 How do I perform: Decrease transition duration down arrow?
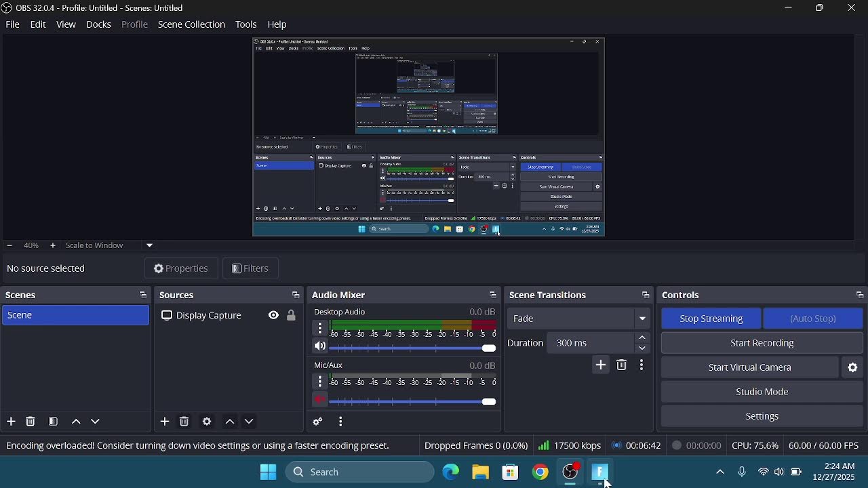(643, 348)
